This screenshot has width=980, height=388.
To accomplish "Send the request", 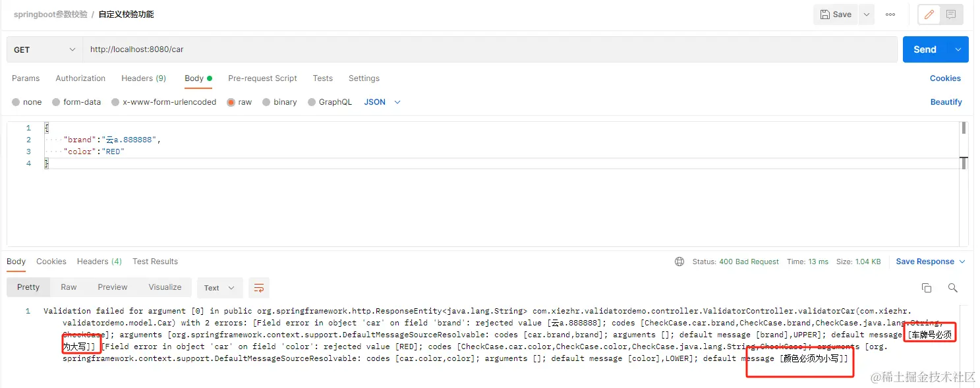I will [x=925, y=49].
